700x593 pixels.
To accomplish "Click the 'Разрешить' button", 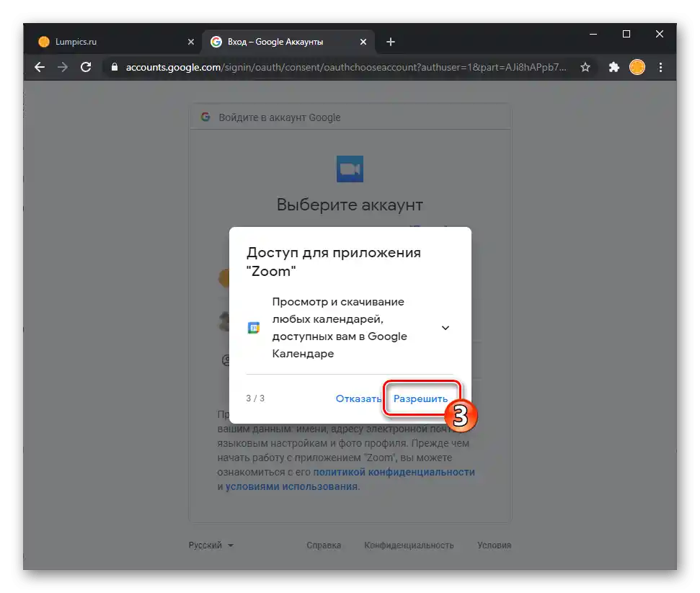I will pyautogui.click(x=420, y=399).
